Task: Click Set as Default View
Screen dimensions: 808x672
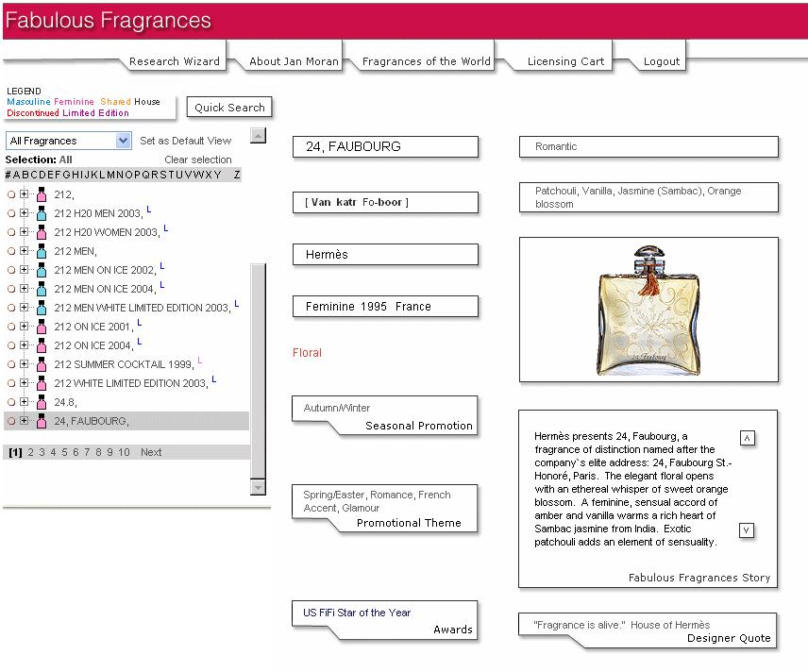Action: pos(186,141)
